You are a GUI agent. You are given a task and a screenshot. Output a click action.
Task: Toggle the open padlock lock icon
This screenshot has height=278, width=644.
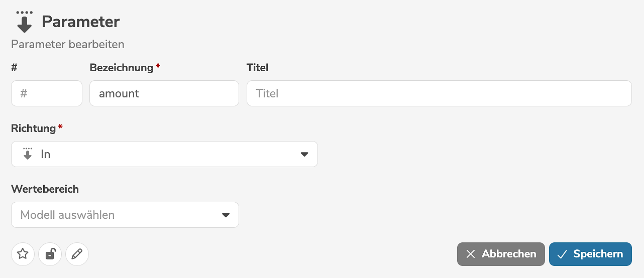50,254
